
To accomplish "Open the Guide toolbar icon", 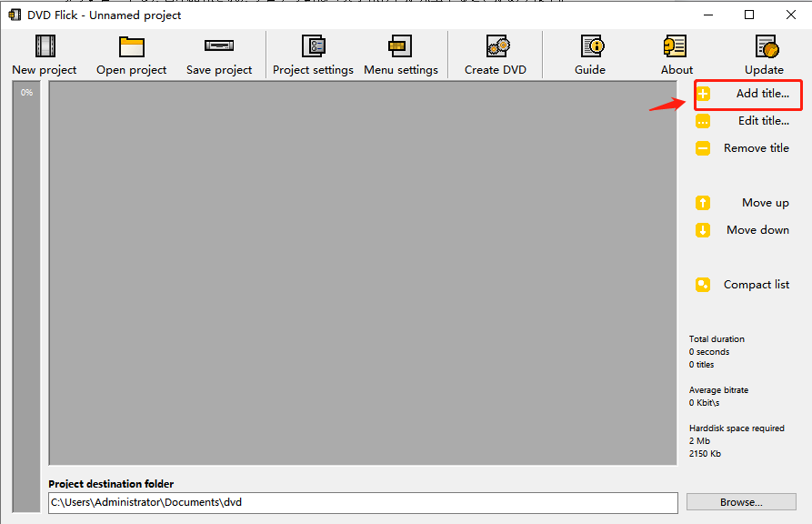I will [592, 46].
